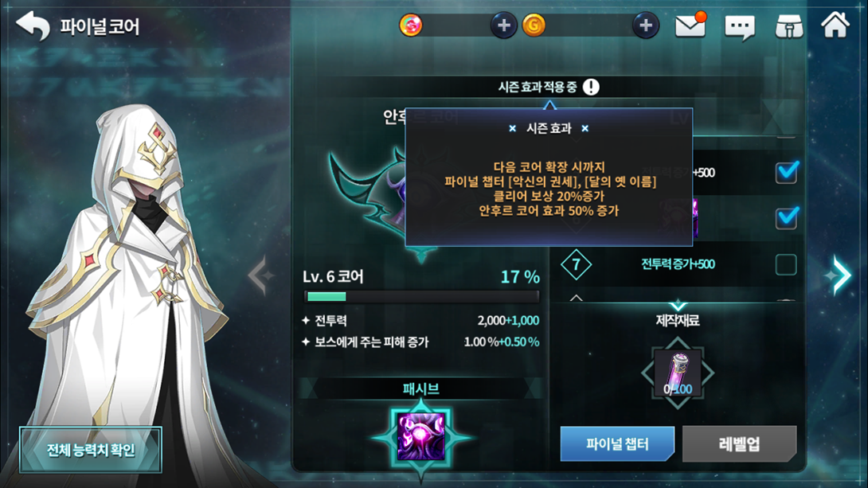This screenshot has width=868, height=488.
Task: Toggle the second checked reward checkbox
Action: [787, 217]
